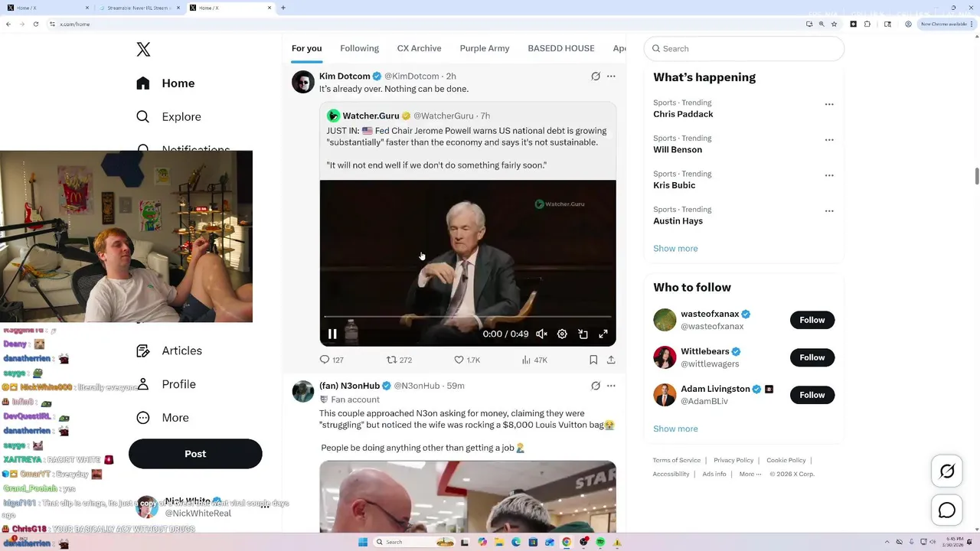Bookmark this page with star icon
The image size is (980, 551).
pos(834,24)
